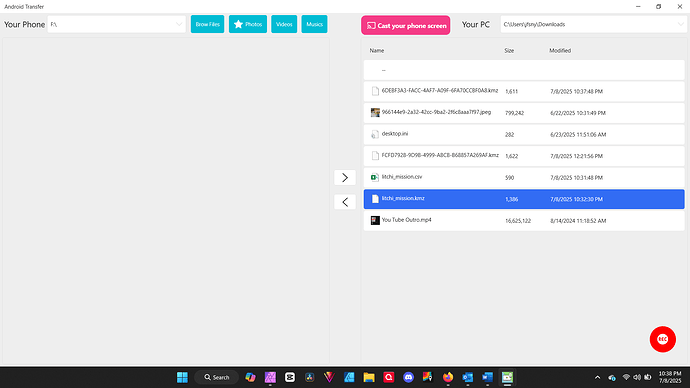Click the Your Phone path field

[116, 24]
